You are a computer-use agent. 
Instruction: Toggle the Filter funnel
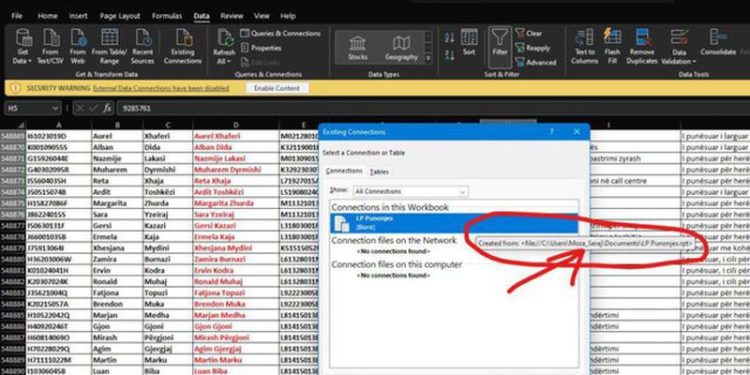point(500,47)
